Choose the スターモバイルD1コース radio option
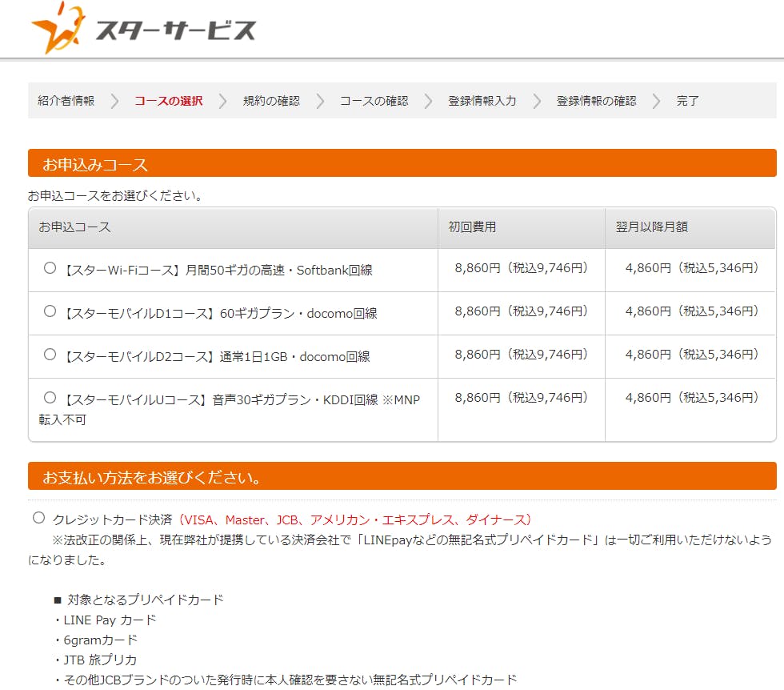784x690 pixels. click(x=50, y=311)
